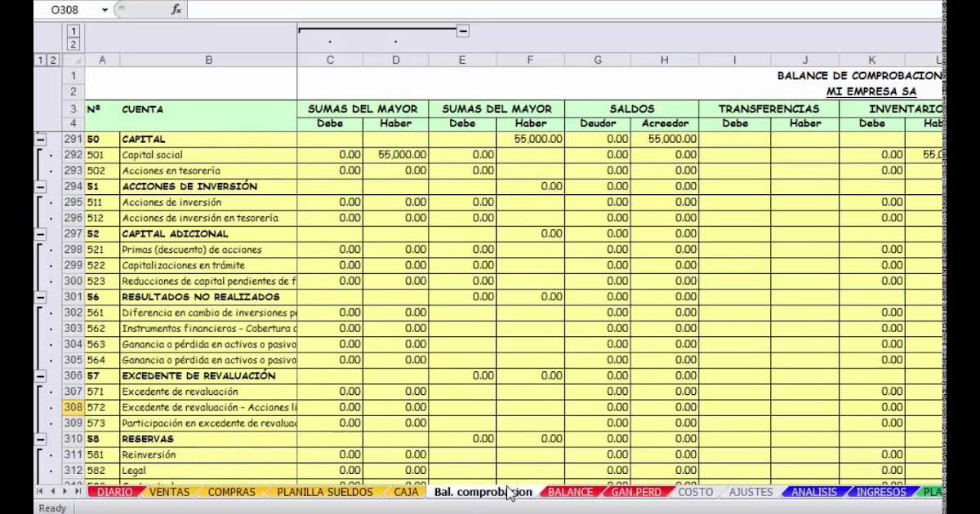Open the Insert Function fx button
The height and width of the screenshot is (514, 980).
click(176, 10)
